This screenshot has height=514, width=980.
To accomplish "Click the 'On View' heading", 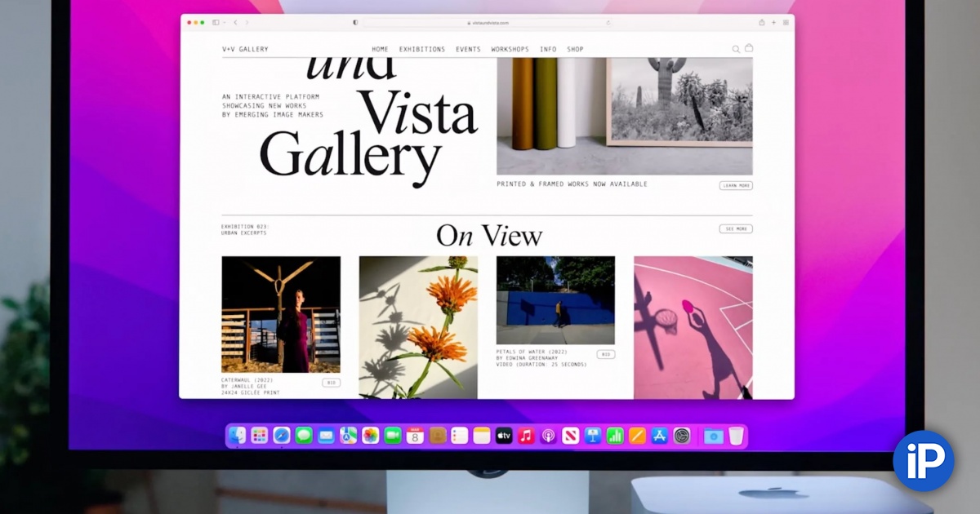I will (489, 236).
